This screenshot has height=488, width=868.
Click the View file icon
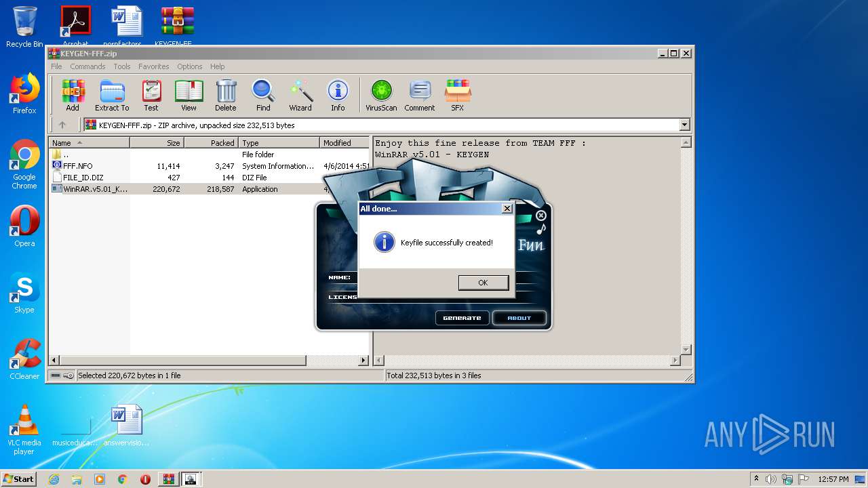click(189, 96)
